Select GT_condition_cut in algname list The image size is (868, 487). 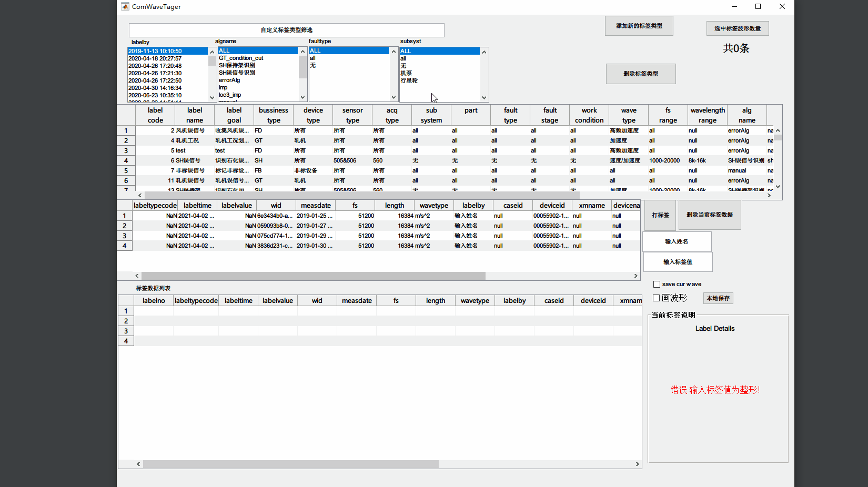[x=258, y=58]
